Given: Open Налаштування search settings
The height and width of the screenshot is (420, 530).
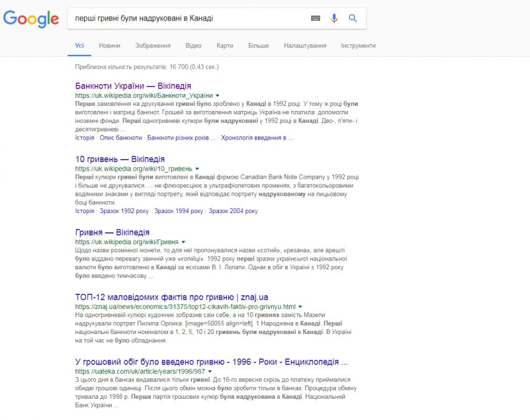Looking at the screenshot, I should click(x=306, y=45).
